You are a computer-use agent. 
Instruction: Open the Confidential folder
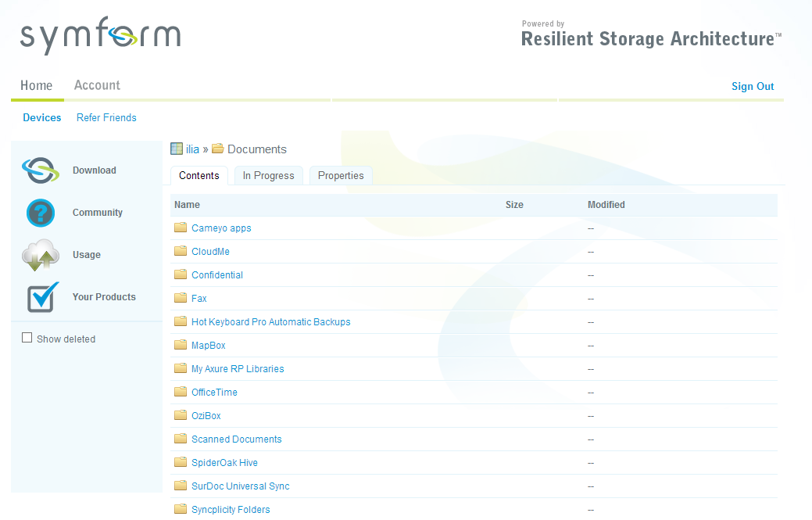[217, 275]
